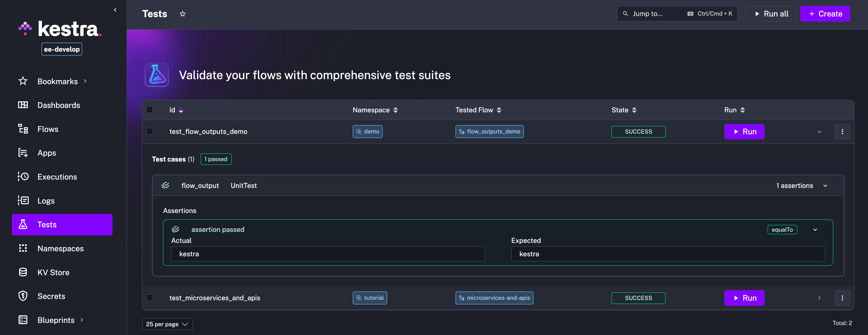This screenshot has height=335, width=868.
Task: Click the passed check icon beside flow_output
Action: pos(165,185)
